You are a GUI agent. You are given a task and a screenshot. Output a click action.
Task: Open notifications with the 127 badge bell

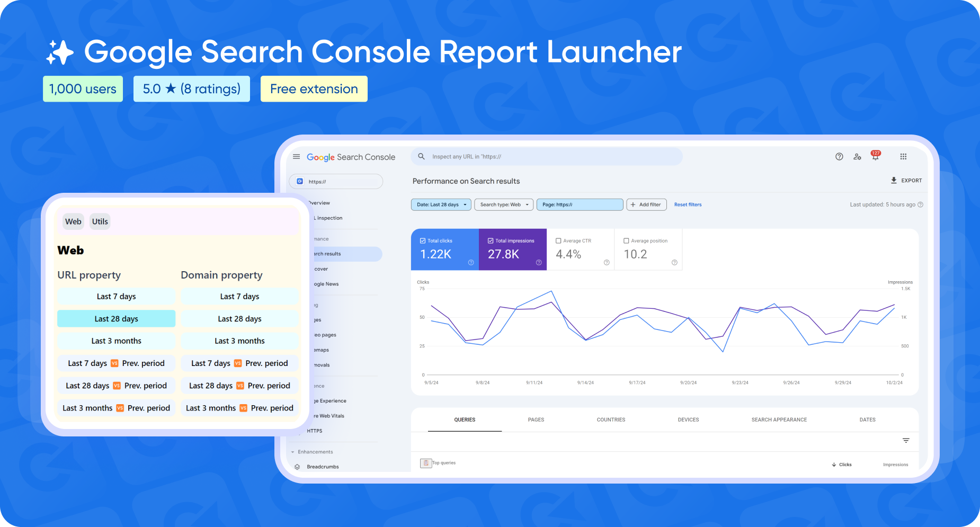875,157
